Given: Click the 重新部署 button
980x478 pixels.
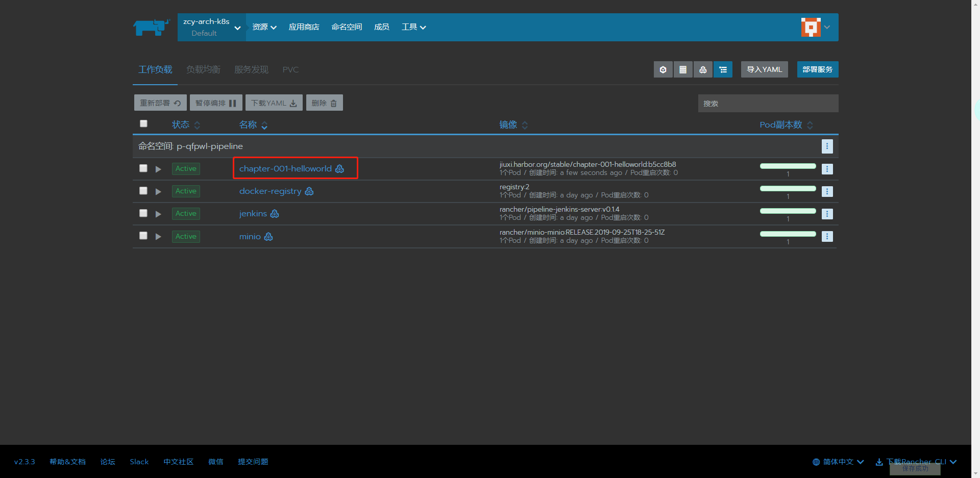Looking at the screenshot, I should [x=160, y=103].
